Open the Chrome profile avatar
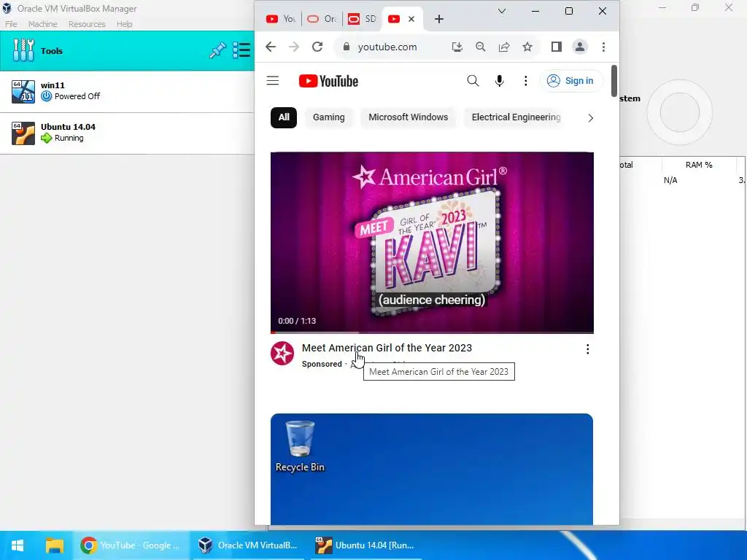 [580, 47]
